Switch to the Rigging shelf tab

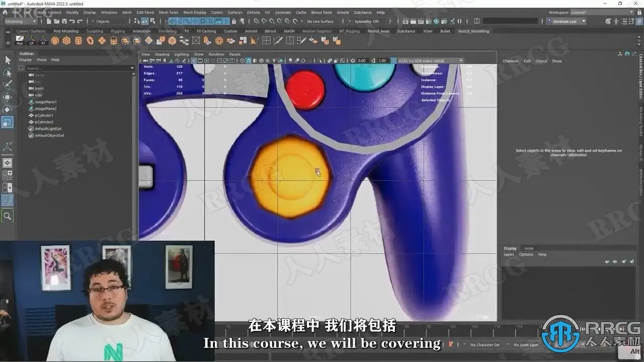pyautogui.click(x=118, y=31)
